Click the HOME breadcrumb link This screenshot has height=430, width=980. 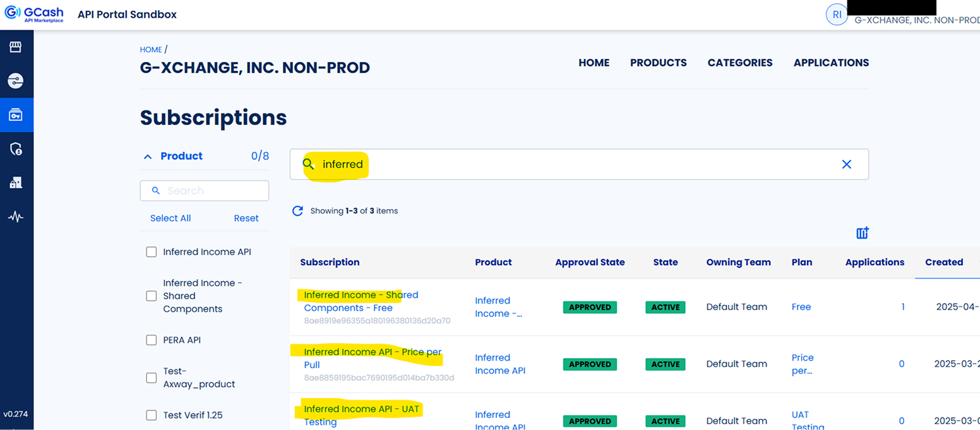coord(151,49)
